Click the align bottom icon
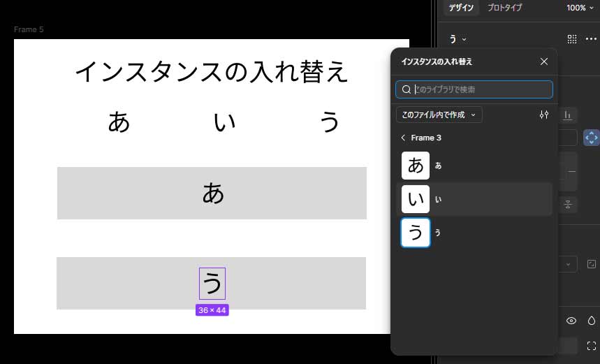600x364 pixels. pyautogui.click(x=568, y=115)
